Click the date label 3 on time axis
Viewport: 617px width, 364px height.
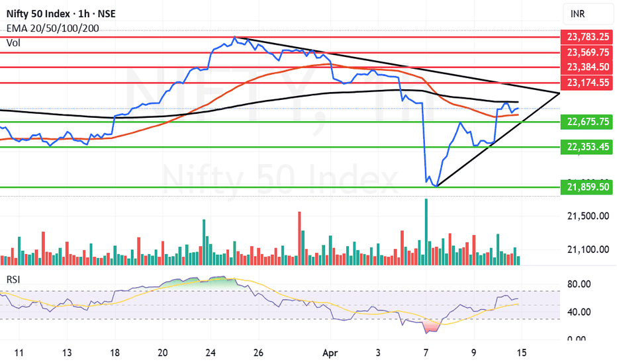click(x=378, y=353)
